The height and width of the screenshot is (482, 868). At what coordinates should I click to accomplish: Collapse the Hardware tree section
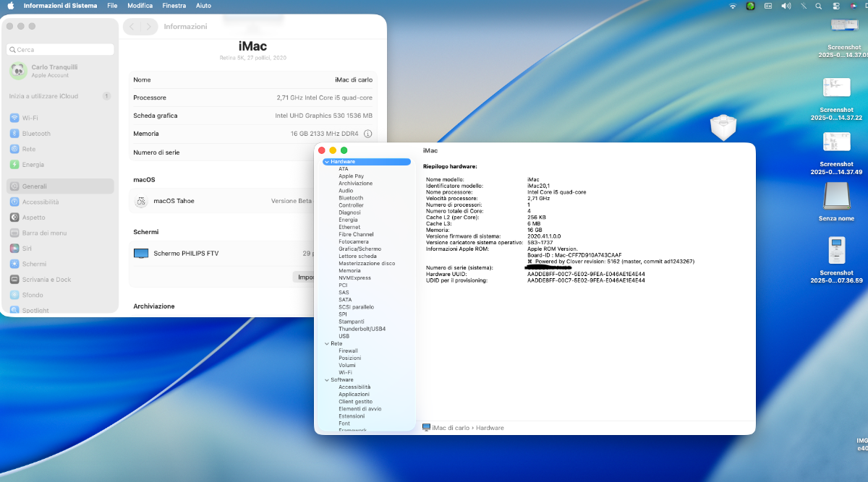click(327, 162)
